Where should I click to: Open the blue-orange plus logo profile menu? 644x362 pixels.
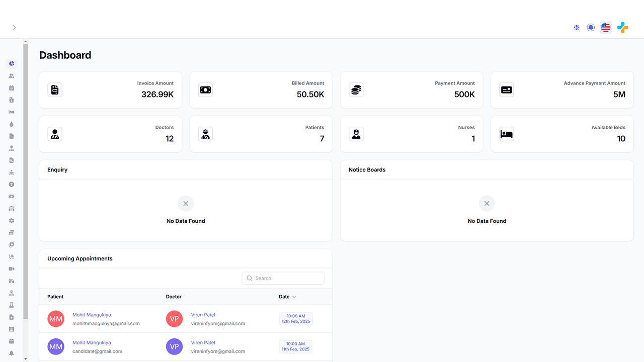point(623,28)
